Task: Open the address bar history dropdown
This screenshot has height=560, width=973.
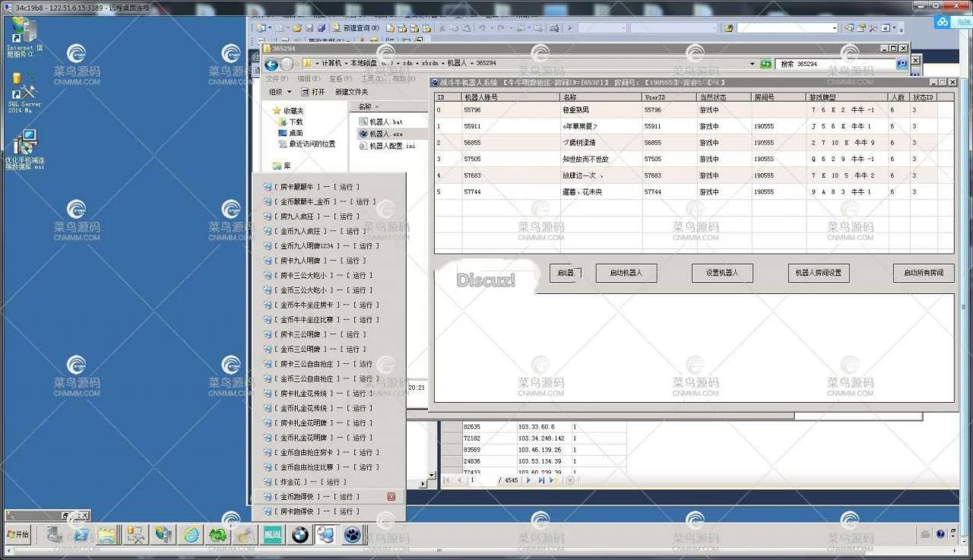Action: (752, 64)
